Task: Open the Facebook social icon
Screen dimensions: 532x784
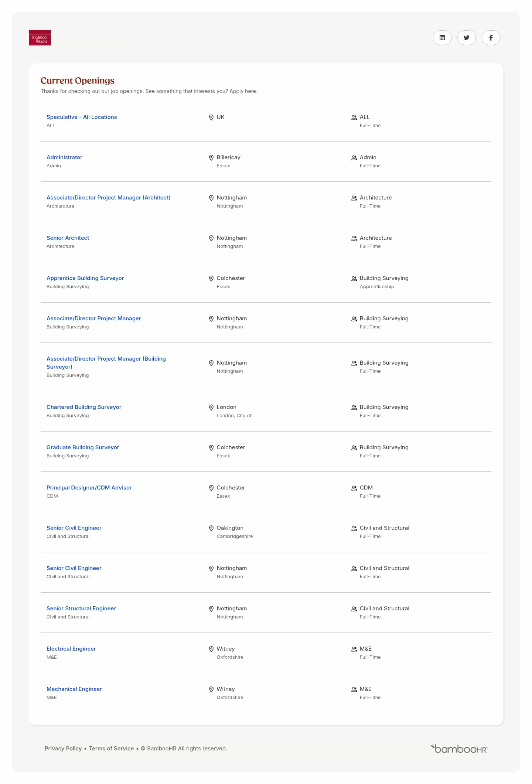Action: 491,38
